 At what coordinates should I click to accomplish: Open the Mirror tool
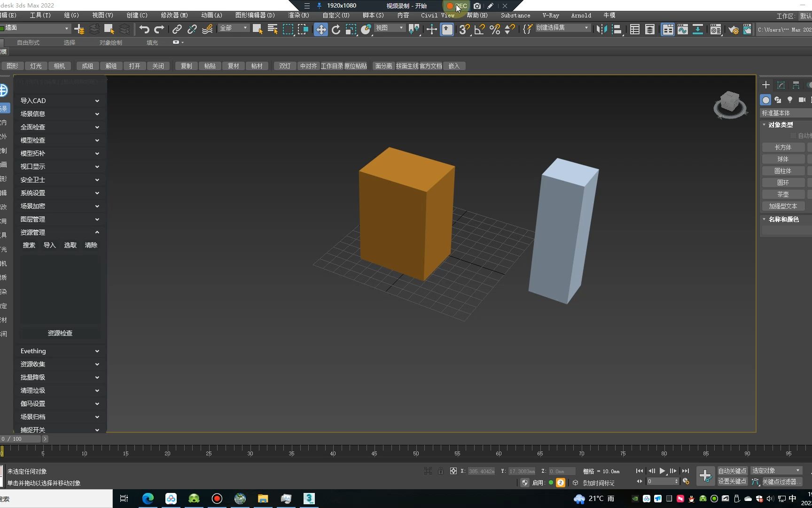pyautogui.click(x=601, y=30)
